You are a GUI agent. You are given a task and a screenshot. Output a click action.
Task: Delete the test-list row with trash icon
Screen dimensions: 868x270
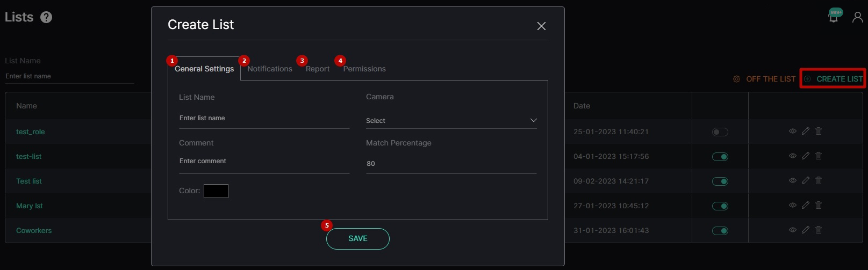[819, 156]
